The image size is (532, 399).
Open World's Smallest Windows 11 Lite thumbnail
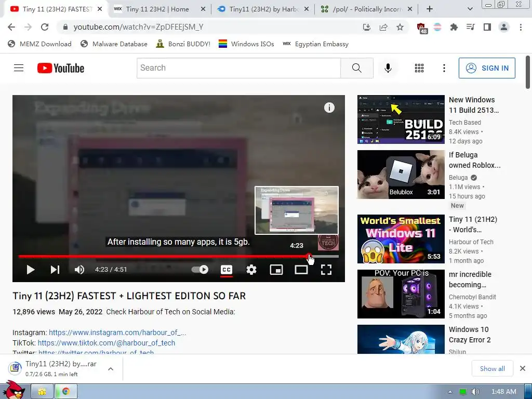tap(401, 239)
